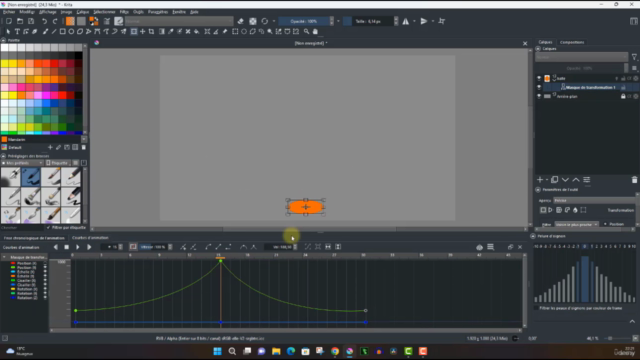Open layer blending mode dropdown

(581, 57)
